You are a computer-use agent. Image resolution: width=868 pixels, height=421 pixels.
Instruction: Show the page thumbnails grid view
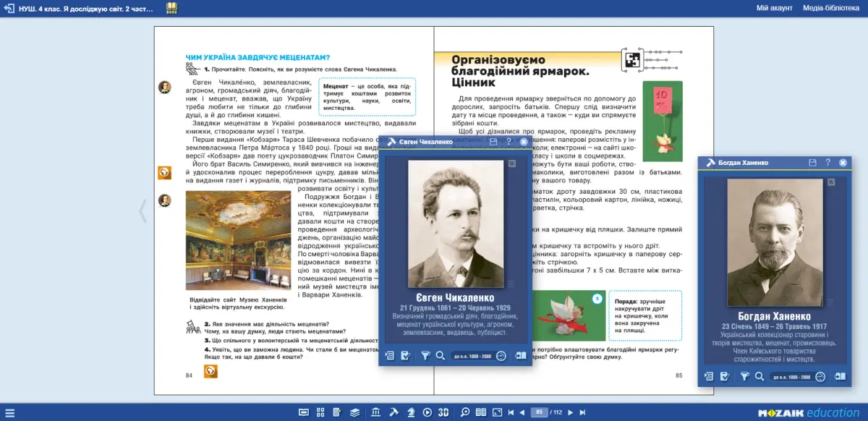click(x=320, y=412)
